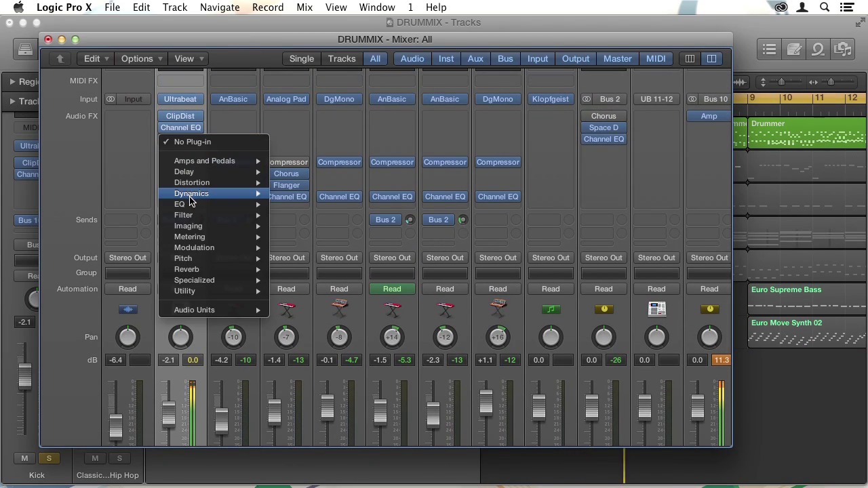The height and width of the screenshot is (488, 868).
Task: Open Spotlight search in the menu bar
Action: click(x=825, y=7)
